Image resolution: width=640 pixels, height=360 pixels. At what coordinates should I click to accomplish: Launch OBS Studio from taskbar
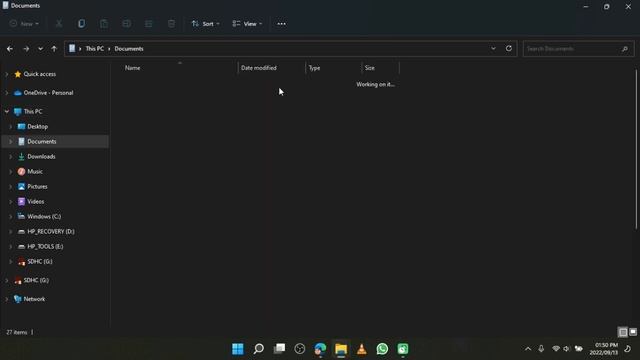pos(300,349)
